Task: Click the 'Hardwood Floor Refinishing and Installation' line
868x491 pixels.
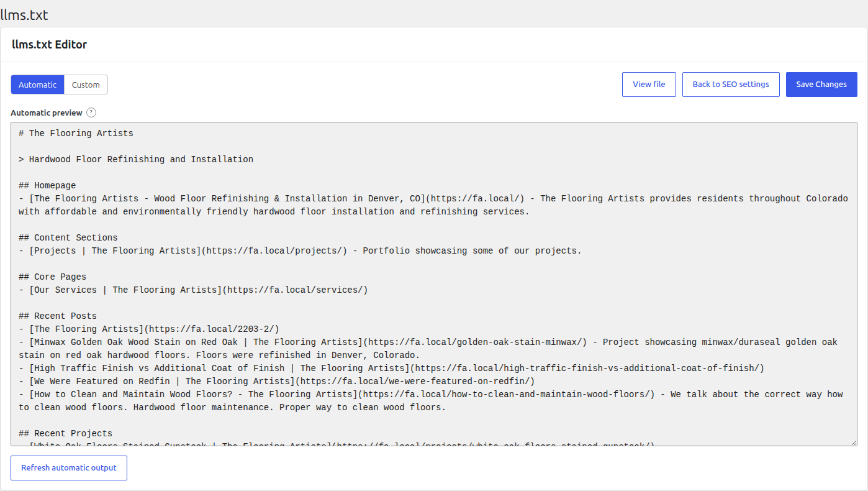Action: [x=136, y=159]
